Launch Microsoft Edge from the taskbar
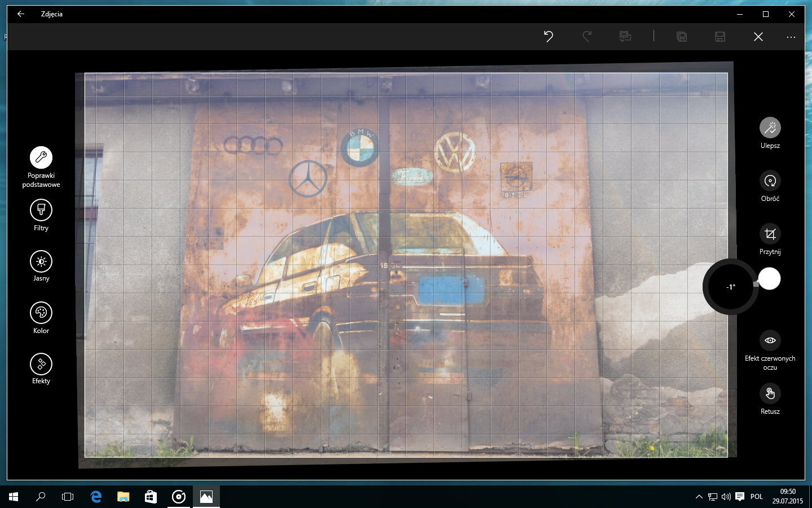Screen dimensions: 812x508 point(96,497)
